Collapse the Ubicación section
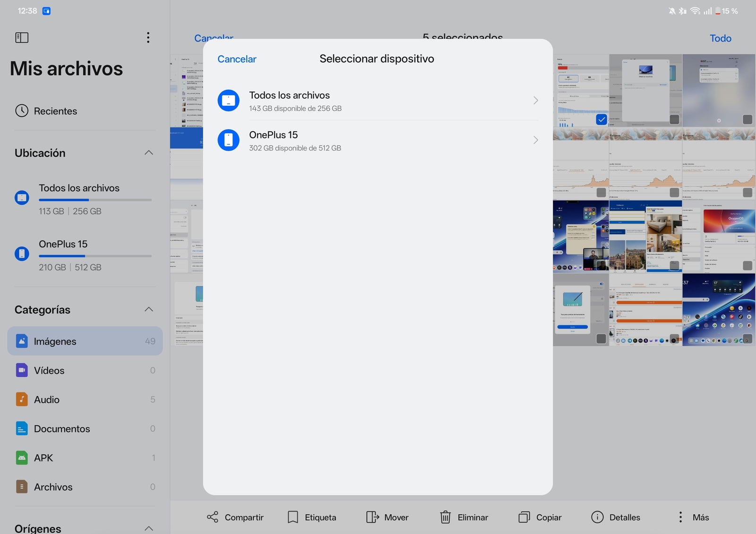This screenshot has height=534, width=756. pyautogui.click(x=148, y=153)
